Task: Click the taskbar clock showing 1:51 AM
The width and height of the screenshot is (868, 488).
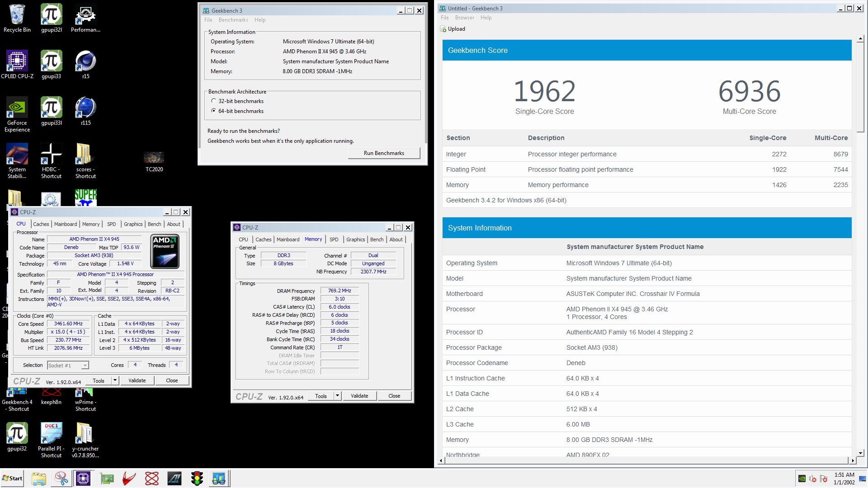Action: coord(844,479)
